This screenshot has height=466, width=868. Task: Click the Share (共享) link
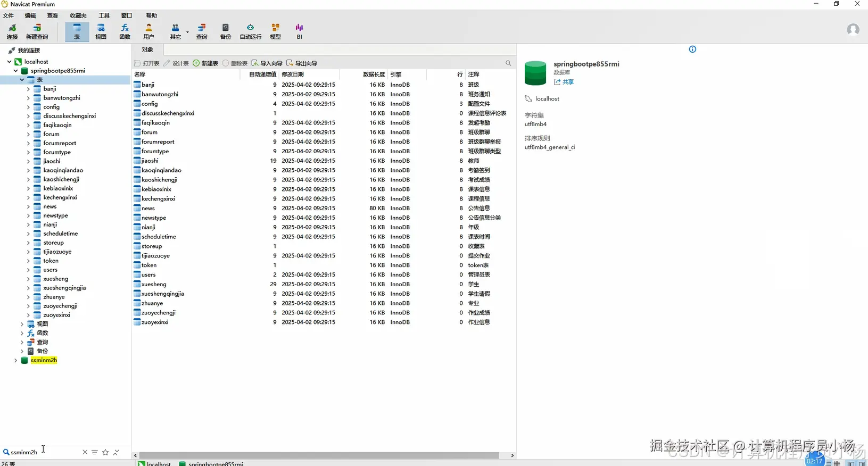564,82
